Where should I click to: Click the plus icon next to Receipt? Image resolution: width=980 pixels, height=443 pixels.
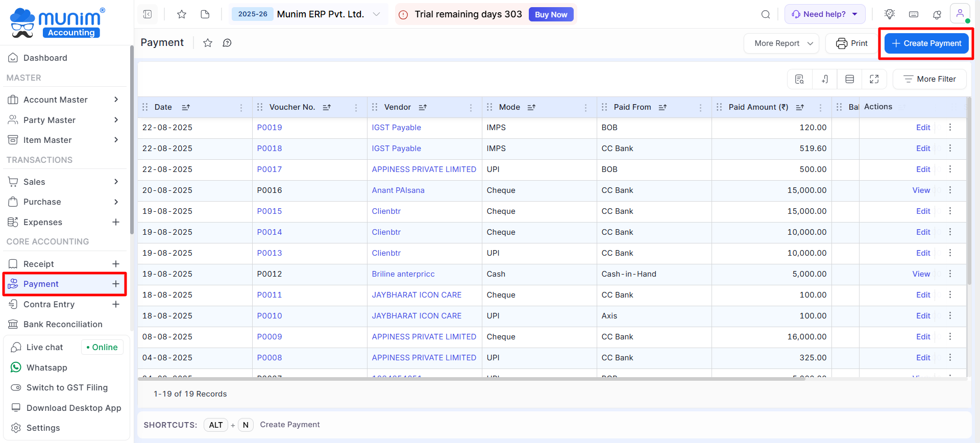[116, 264]
